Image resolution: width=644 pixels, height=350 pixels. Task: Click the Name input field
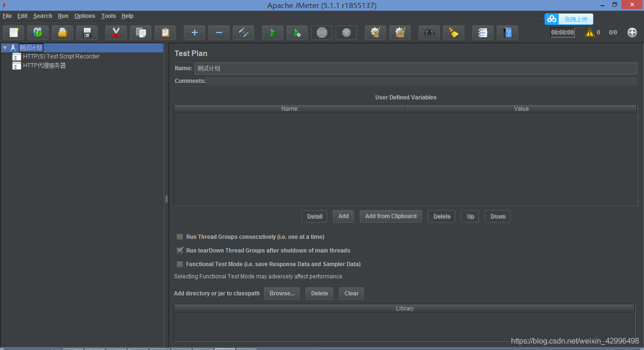pyautogui.click(x=415, y=68)
